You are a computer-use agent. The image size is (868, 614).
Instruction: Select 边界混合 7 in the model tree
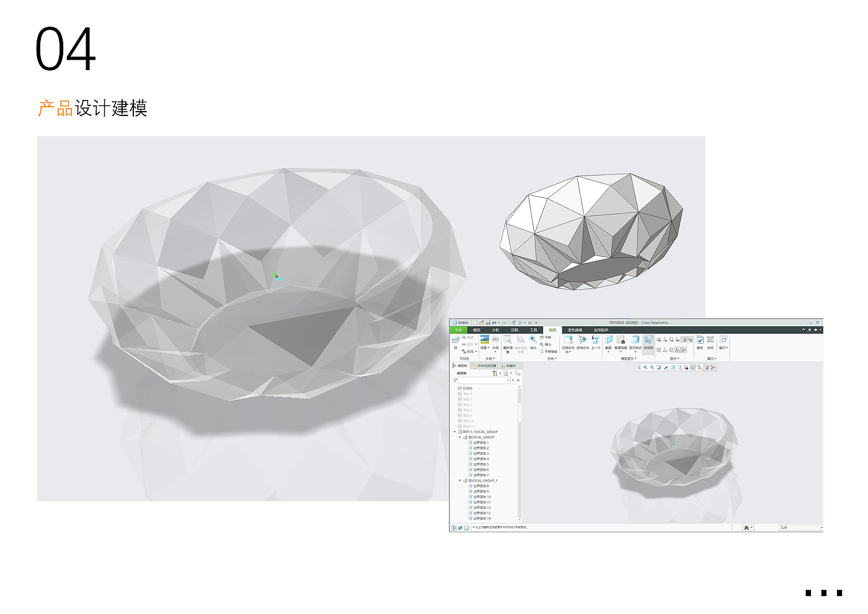479,475
